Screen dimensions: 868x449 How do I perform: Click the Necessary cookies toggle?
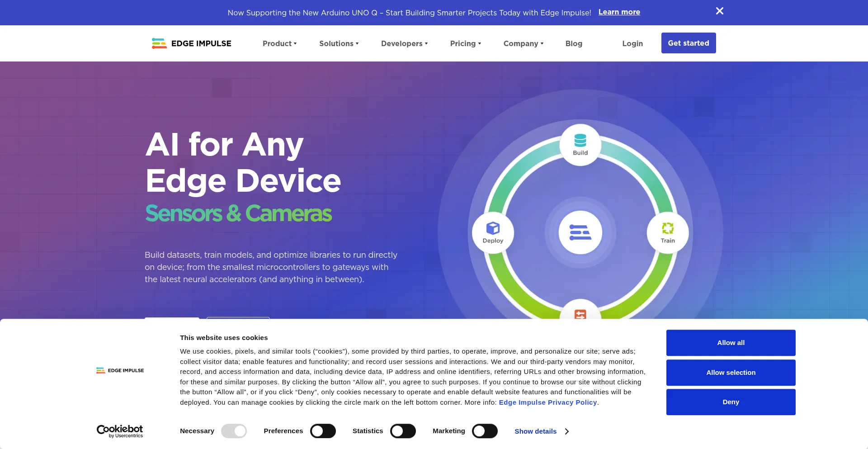[x=234, y=431]
